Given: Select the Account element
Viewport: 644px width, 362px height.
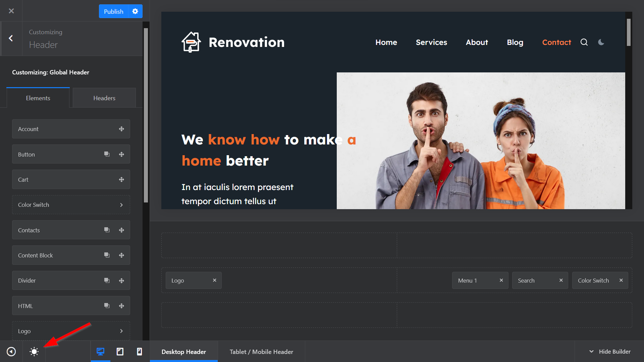Looking at the screenshot, I should pos(71,129).
